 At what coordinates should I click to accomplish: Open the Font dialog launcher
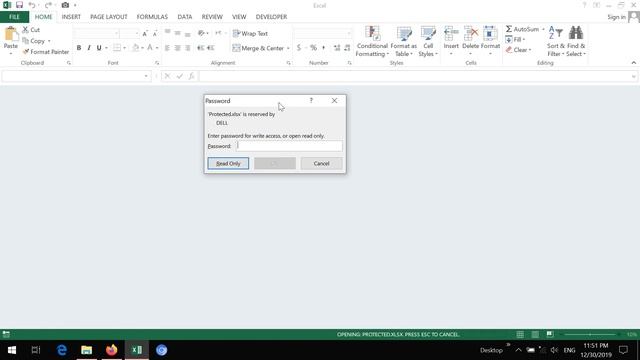157,63
